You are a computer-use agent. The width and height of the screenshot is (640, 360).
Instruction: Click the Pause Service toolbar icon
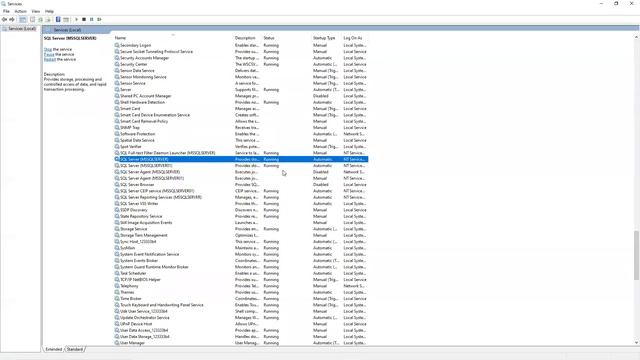(91, 20)
